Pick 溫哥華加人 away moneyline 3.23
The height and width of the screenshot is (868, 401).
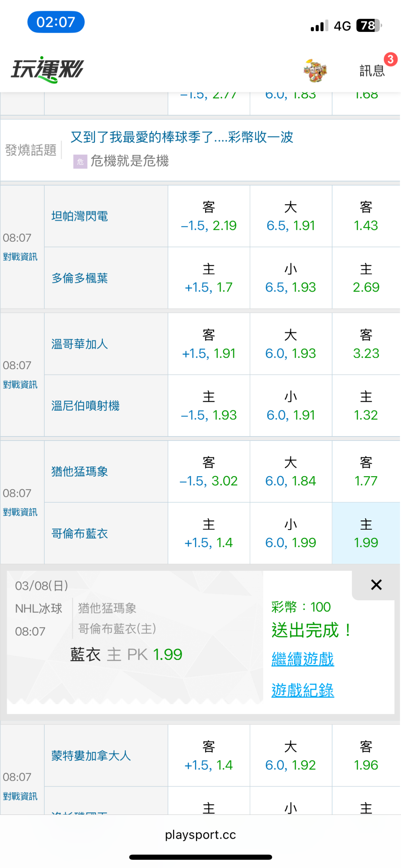(366, 344)
